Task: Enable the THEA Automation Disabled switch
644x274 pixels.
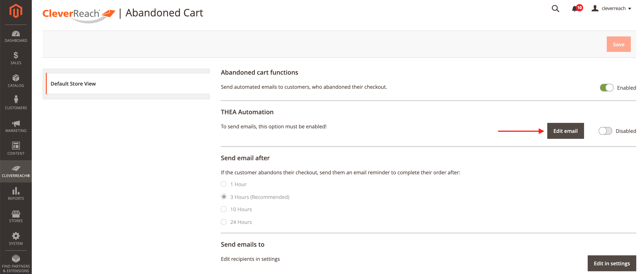Action: 605,131
